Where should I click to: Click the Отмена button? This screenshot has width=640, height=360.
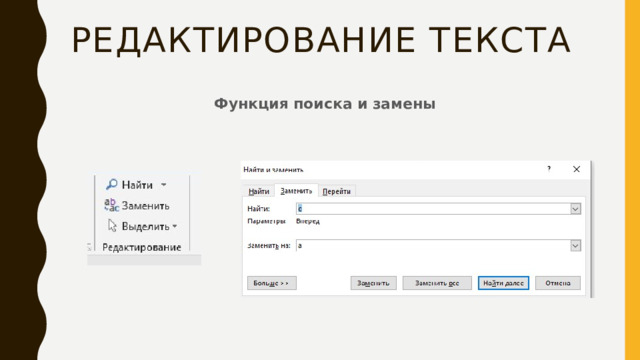click(x=558, y=283)
